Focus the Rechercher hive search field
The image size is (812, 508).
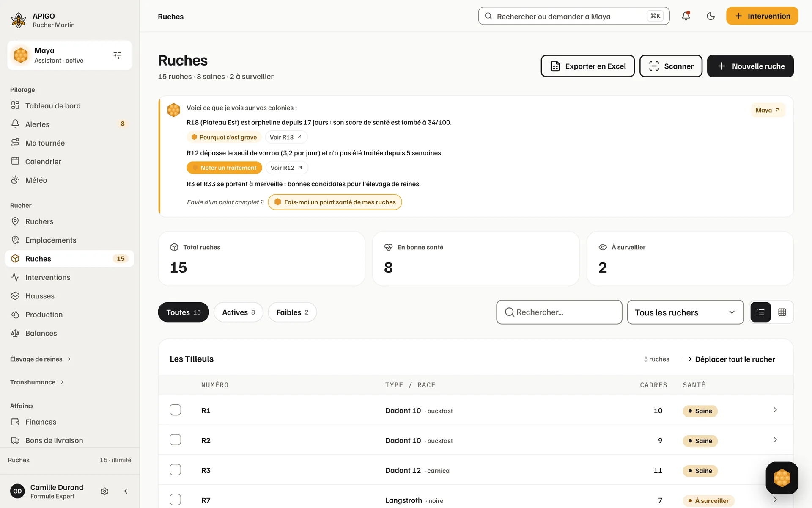(x=559, y=312)
